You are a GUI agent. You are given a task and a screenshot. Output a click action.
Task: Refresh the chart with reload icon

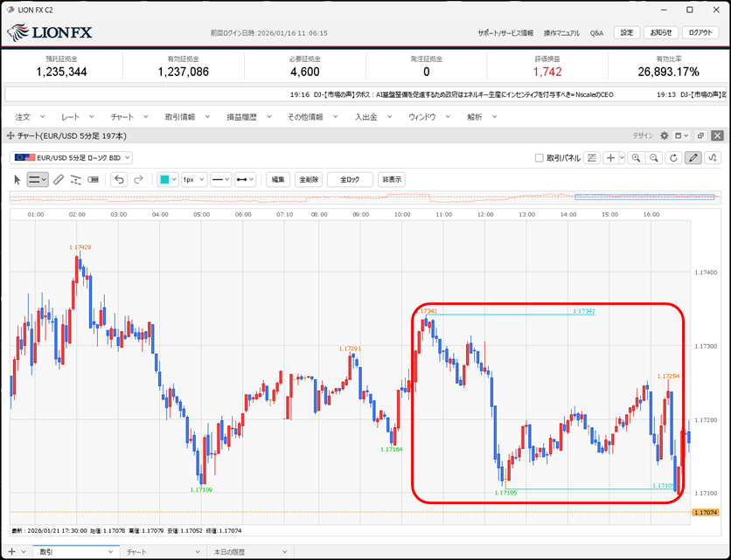click(672, 158)
